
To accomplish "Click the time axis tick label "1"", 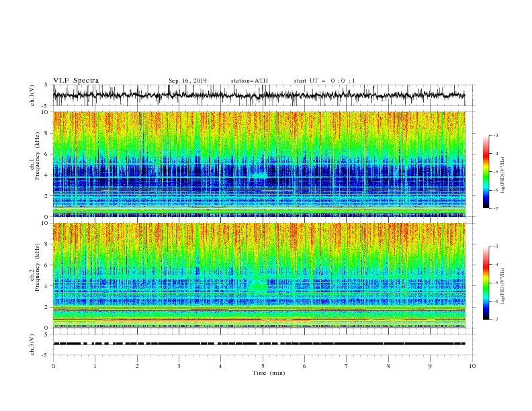I will pos(95,366).
